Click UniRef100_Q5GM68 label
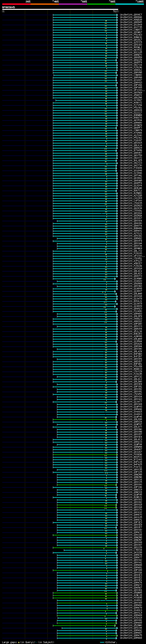The width and height of the screenshot is (146, 644). (131, 284)
